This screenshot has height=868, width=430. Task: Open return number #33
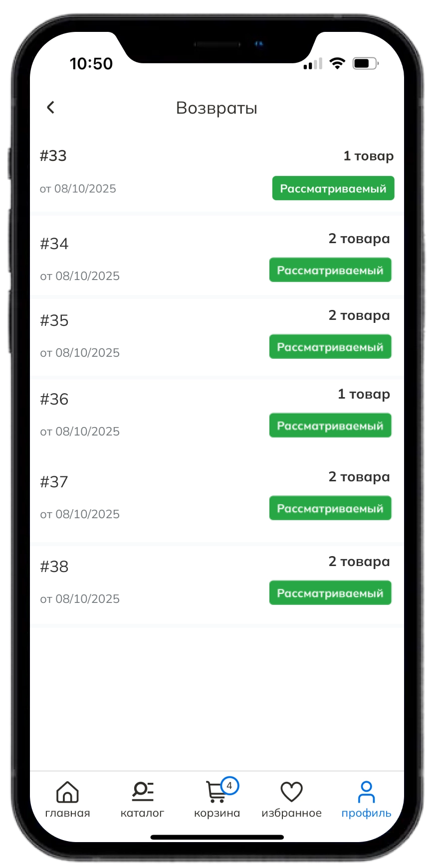[53, 156]
